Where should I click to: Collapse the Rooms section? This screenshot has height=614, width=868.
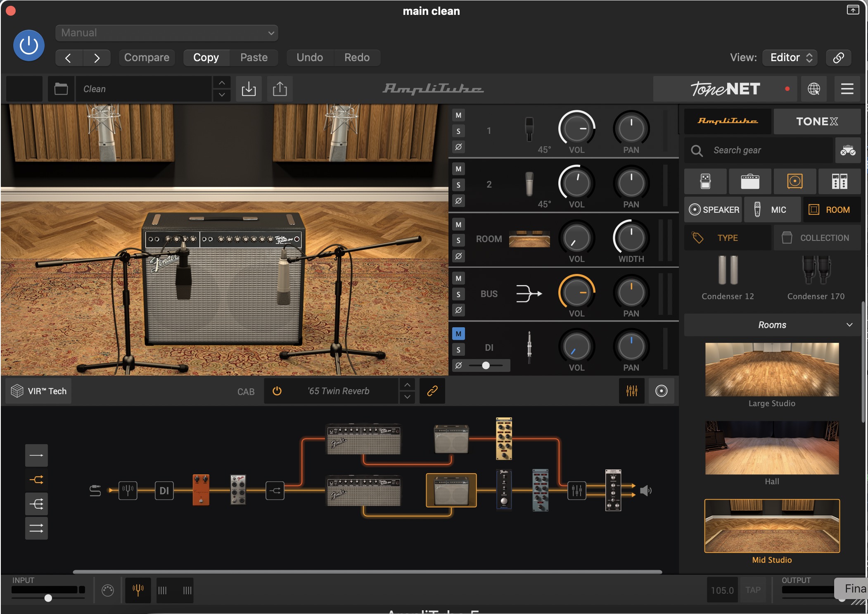coord(772,325)
